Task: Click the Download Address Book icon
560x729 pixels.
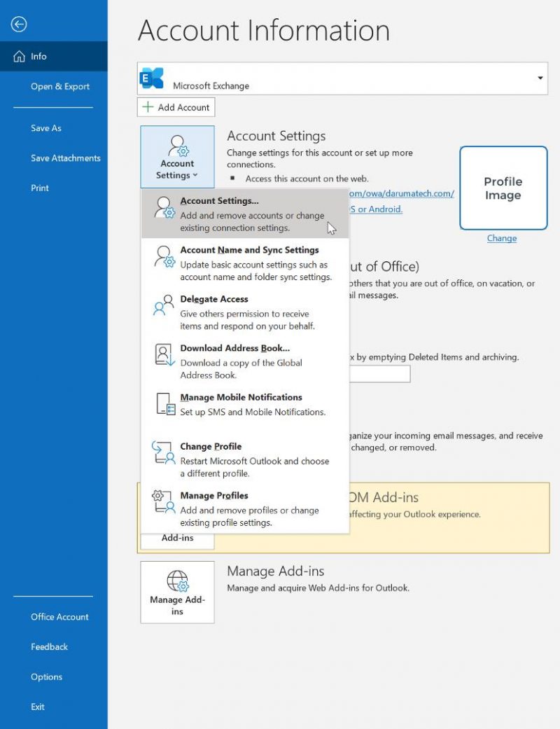Action: (162, 354)
